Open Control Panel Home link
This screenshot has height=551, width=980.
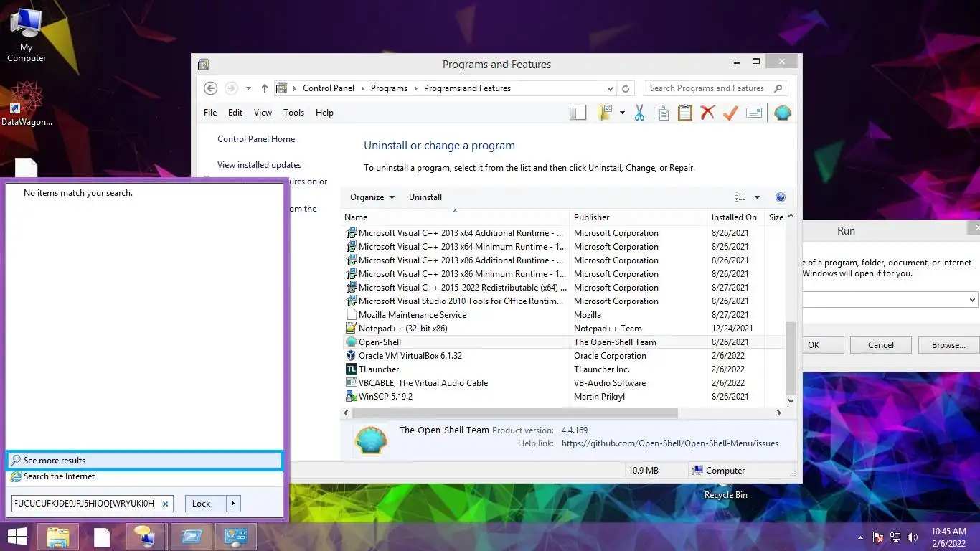click(x=256, y=139)
